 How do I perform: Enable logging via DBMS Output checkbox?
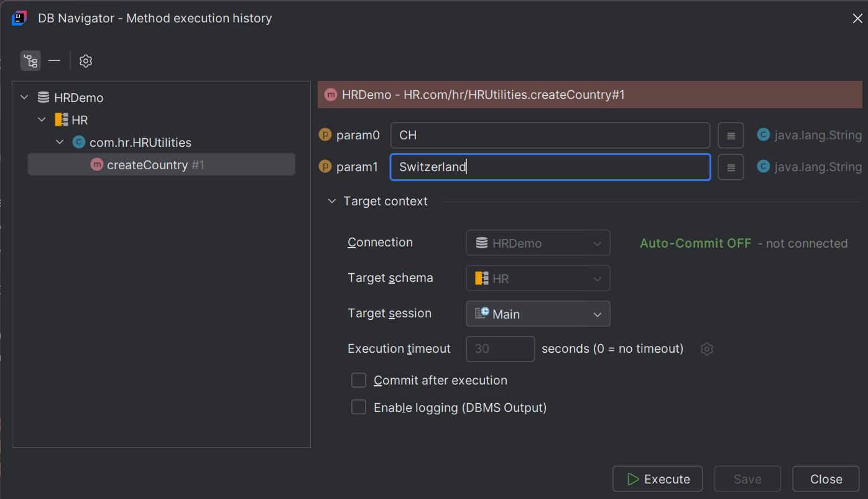tap(359, 407)
